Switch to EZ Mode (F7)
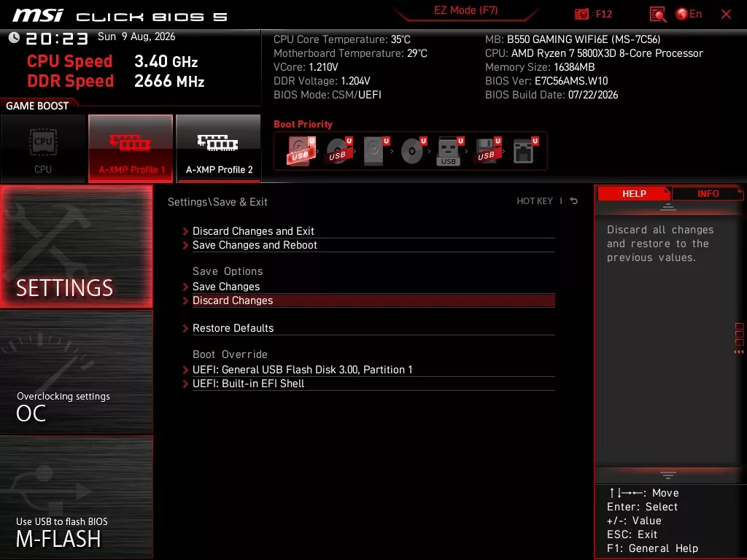 465,10
